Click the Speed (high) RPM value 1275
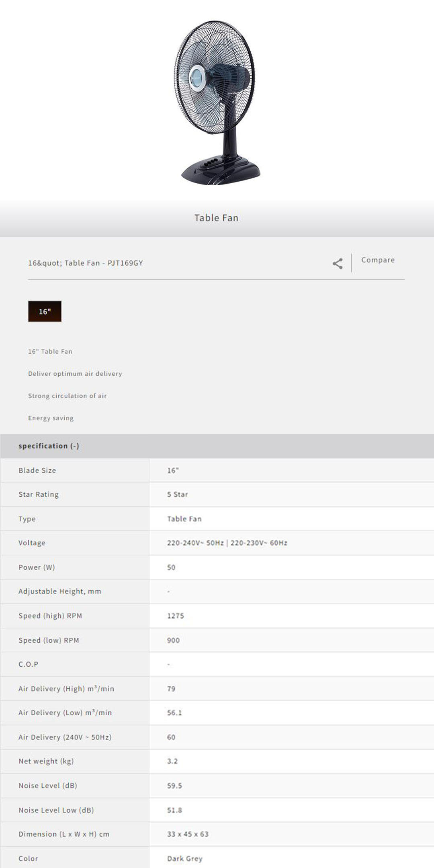Image resolution: width=434 pixels, height=868 pixels. click(176, 616)
